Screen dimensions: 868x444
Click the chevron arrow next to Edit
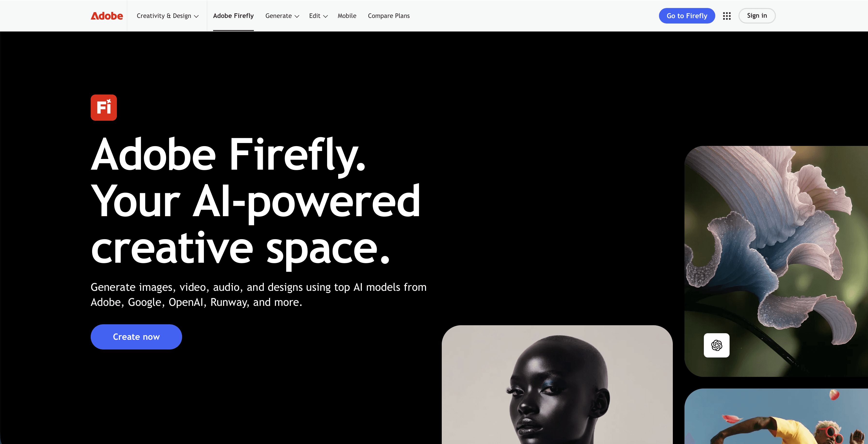pos(325,16)
